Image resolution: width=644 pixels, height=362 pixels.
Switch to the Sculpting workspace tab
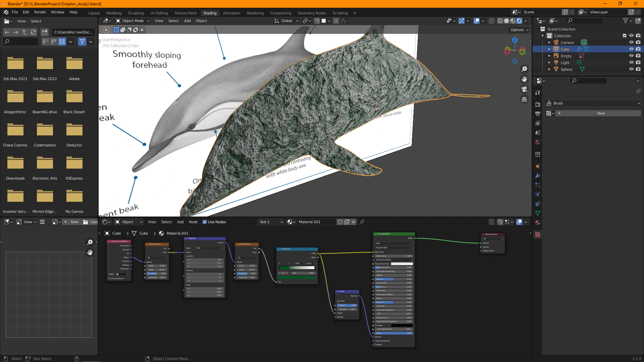click(x=136, y=13)
